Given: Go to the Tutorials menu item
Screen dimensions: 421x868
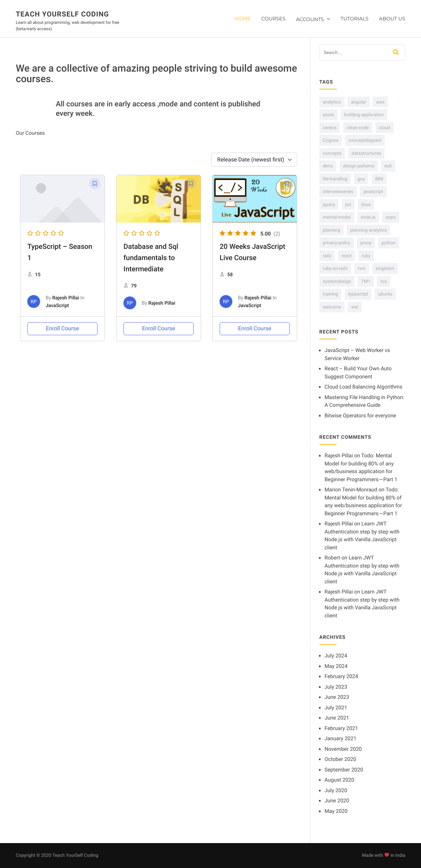Looking at the screenshot, I should (354, 19).
